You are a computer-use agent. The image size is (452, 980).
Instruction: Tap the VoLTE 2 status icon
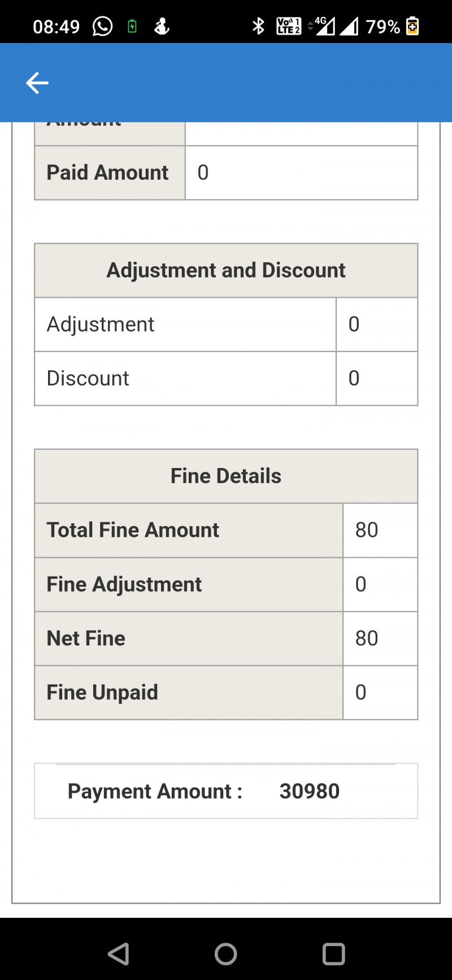[288, 26]
